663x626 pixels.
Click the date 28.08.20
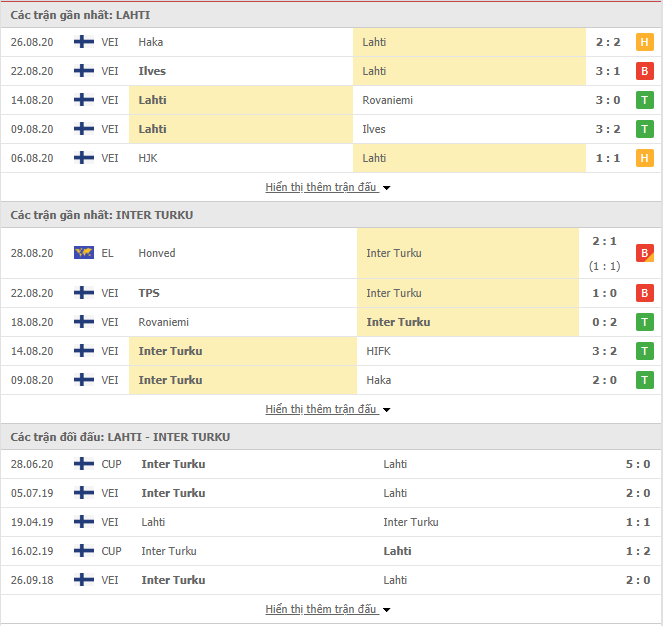32,253
